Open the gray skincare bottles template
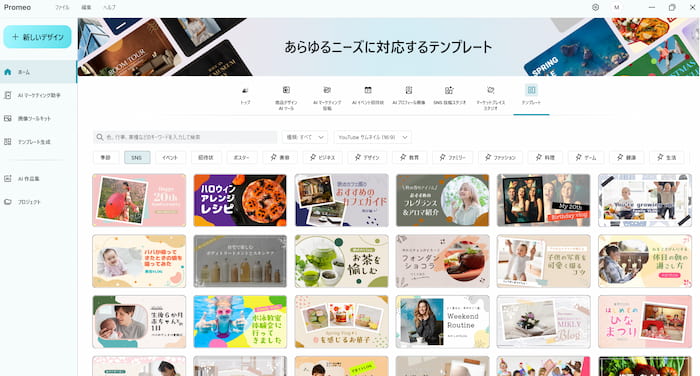 240,261
